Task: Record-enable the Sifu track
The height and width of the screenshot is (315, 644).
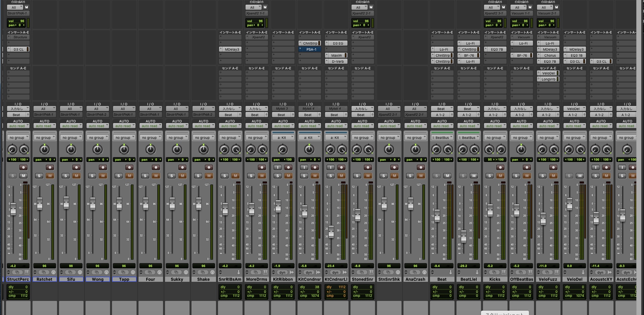Action: pos(76,167)
